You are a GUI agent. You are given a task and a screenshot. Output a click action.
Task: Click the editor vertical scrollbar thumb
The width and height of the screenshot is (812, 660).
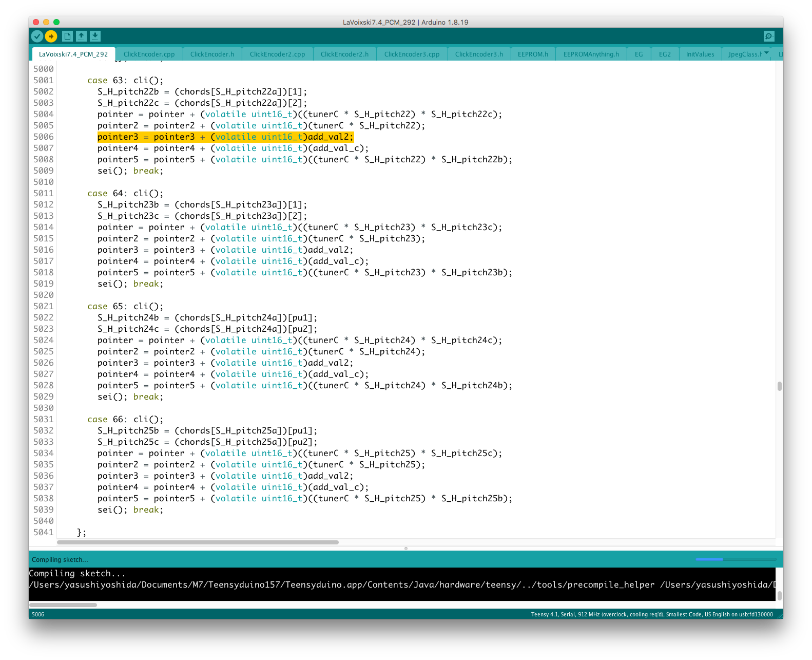tap(779, 386)
